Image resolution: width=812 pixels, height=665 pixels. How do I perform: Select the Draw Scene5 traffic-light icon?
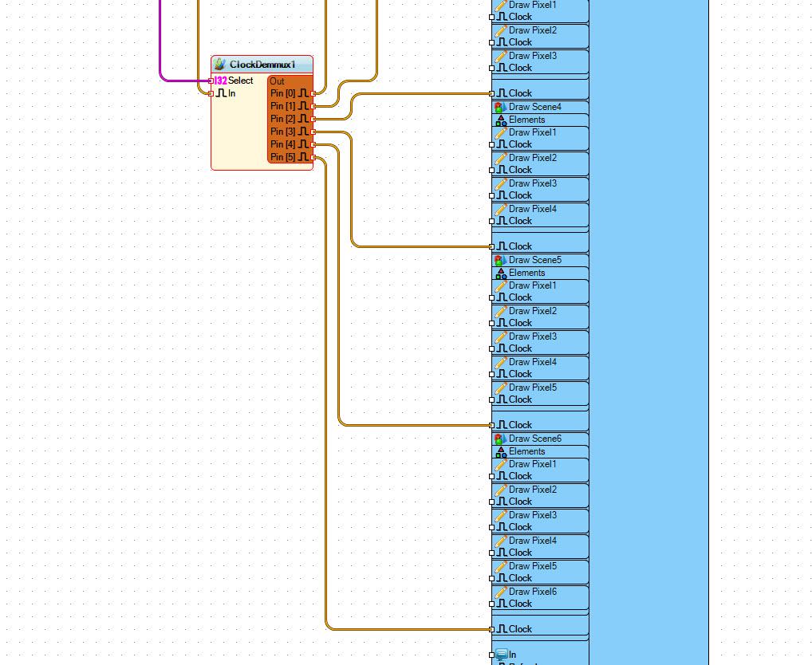500,260
